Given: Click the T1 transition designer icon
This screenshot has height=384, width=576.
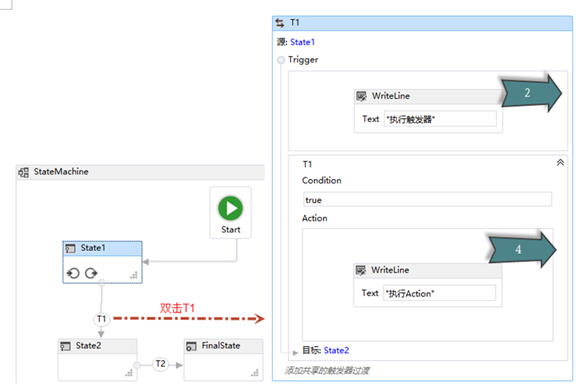Looking at the screenshot, I should click(280, 23).
